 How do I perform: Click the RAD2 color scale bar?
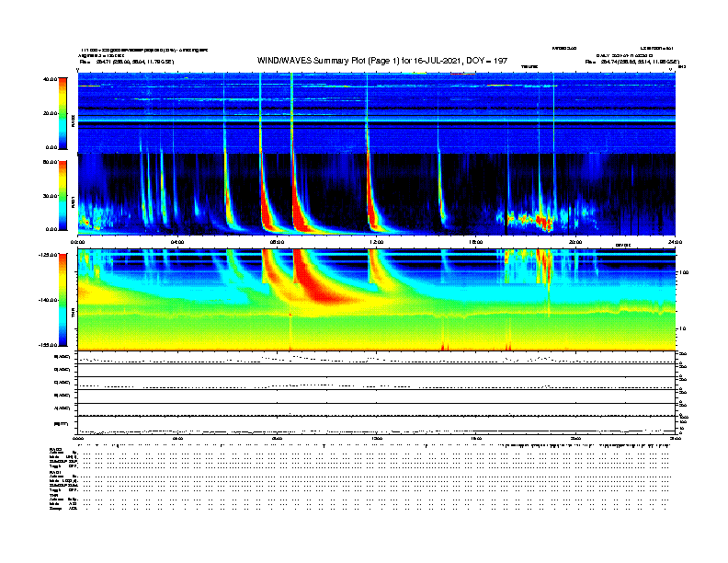coord(63,113)
